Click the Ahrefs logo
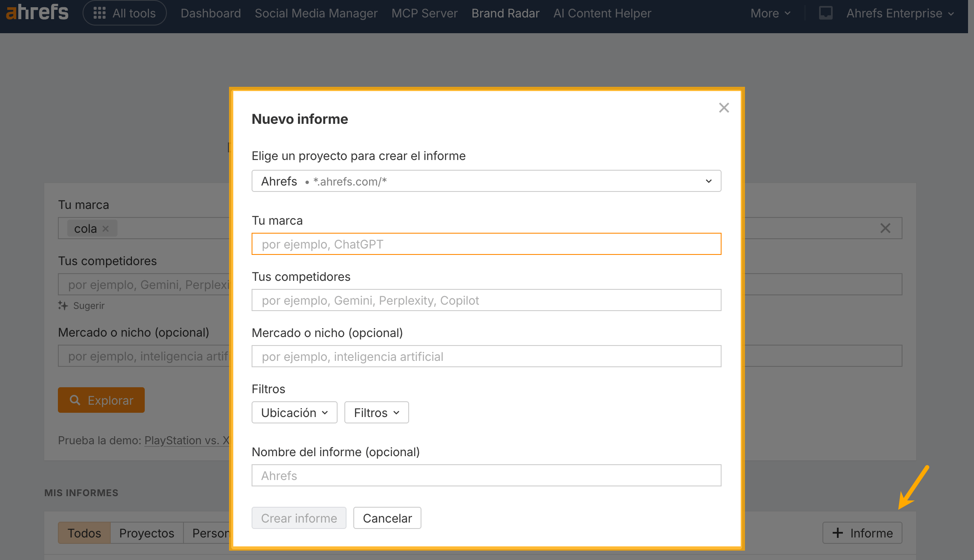Image resolution: width=974 pixels, height=560 pixels. click(37, 12)
